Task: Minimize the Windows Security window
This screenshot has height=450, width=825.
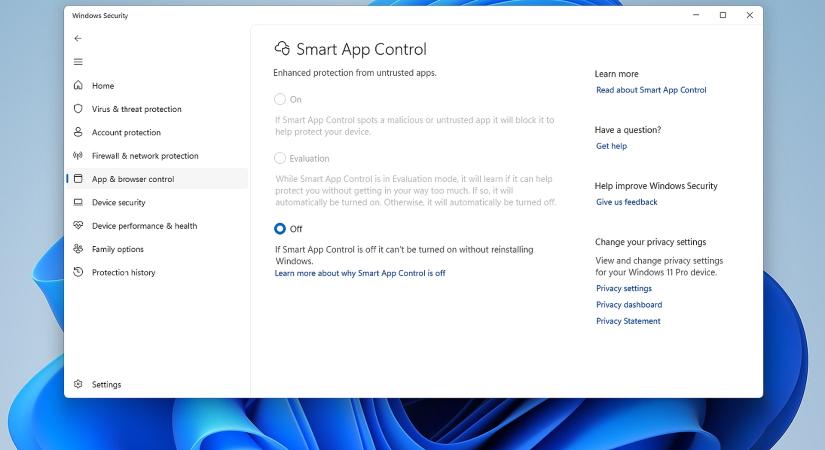Action: tap(696, 15)
